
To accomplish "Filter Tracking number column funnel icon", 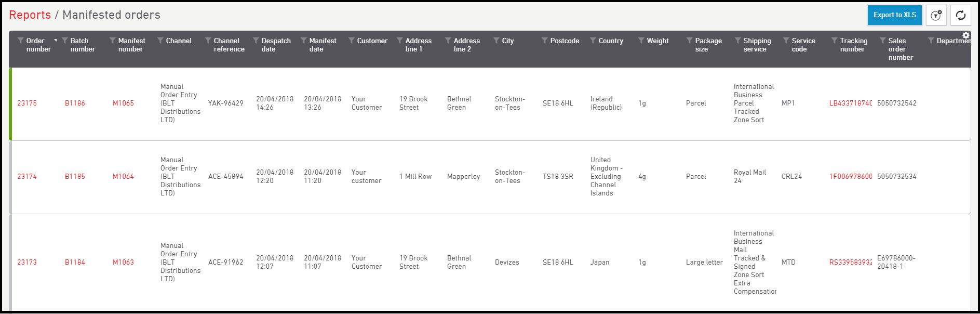I will [835, 41].
